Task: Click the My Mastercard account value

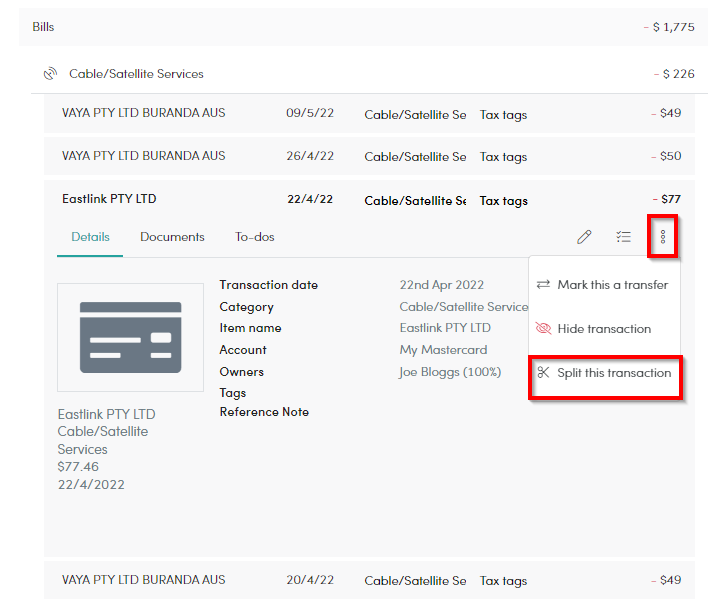Action: point(443,350)
